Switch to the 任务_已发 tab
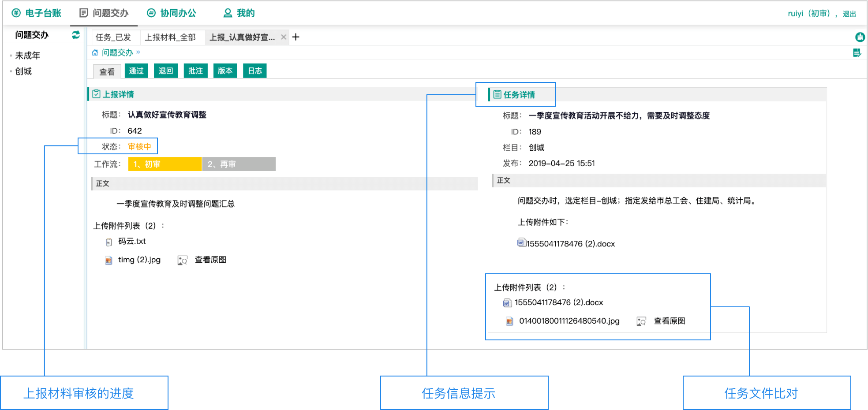This screenshot has width=868, height=410. coord(113,37)
